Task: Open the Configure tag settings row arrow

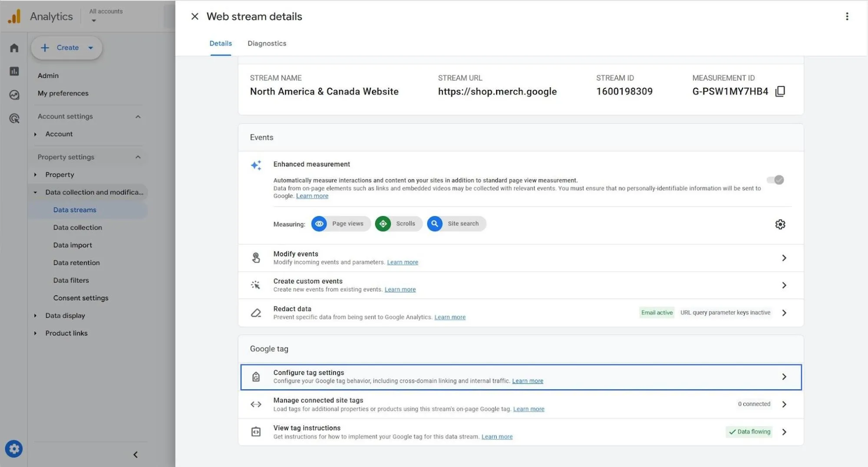Action: point(784,377)
